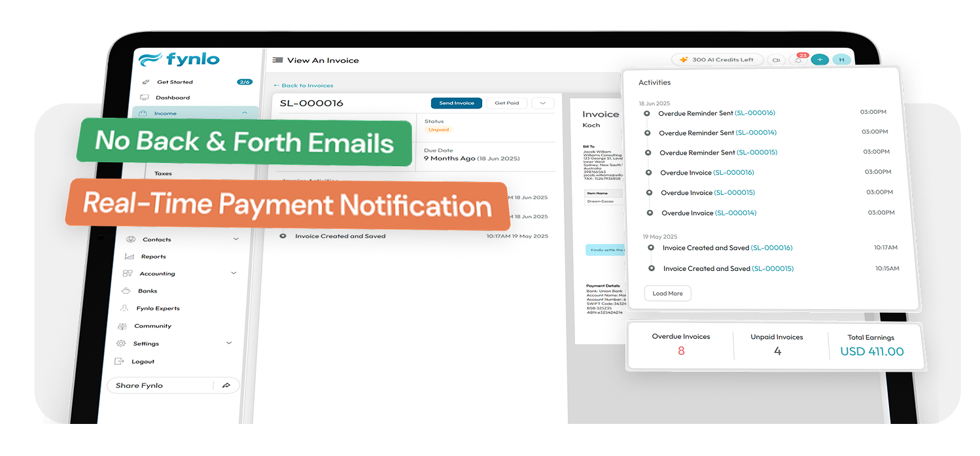This screenshot has height=456, width=980.
Task: Click the Banks icon in sidebar
Action: 126,290
